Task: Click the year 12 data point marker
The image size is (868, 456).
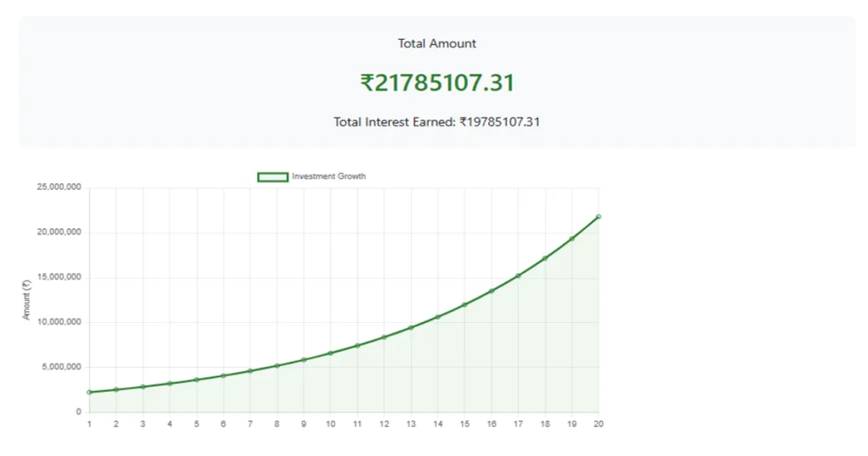Action: coord(384,337)
